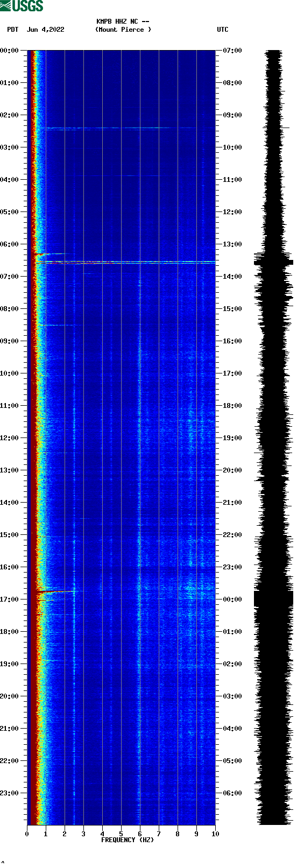297x868 pixels.
Task: Click the 12:00 PDT time label
Action: (x=9, y=438)
